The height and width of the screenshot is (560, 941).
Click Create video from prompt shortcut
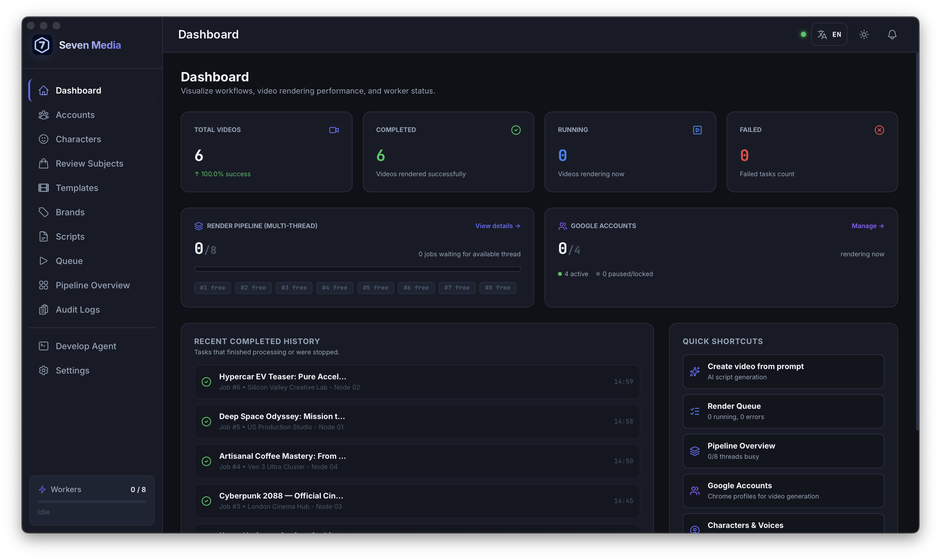pyautogui.click(x=783, y=372)
